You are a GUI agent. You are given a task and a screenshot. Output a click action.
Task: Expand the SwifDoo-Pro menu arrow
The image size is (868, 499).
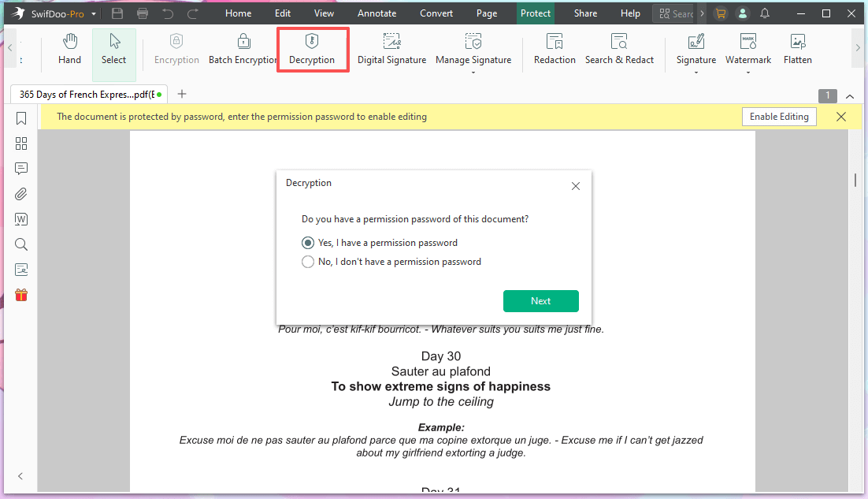(x=93, y=13)
